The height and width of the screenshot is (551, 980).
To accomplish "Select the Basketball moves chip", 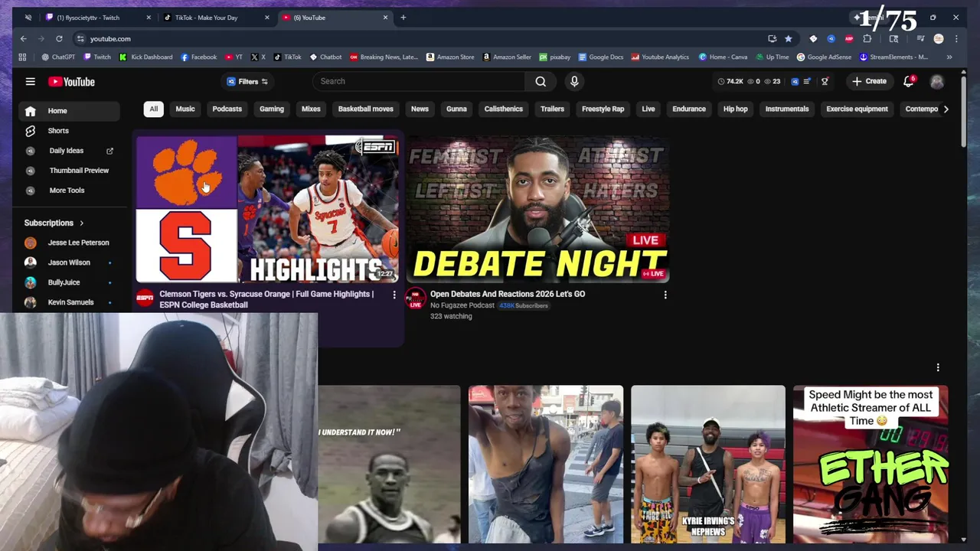I will [366, 109].
